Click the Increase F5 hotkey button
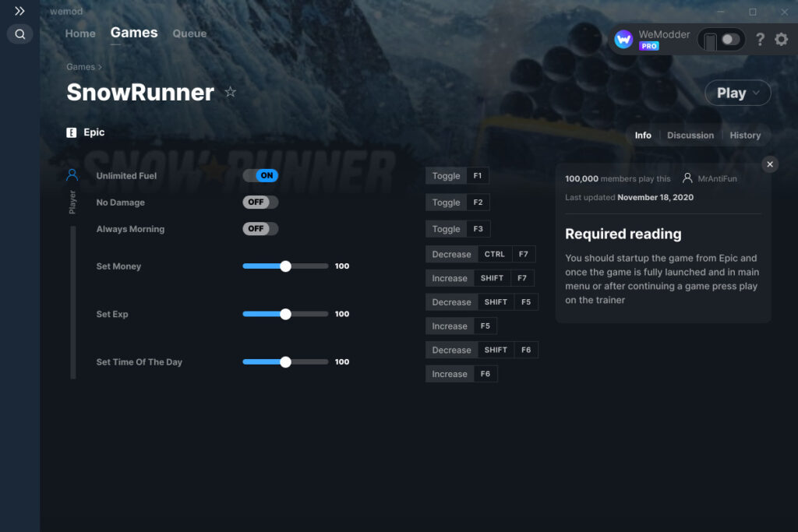 click(461, 326)
